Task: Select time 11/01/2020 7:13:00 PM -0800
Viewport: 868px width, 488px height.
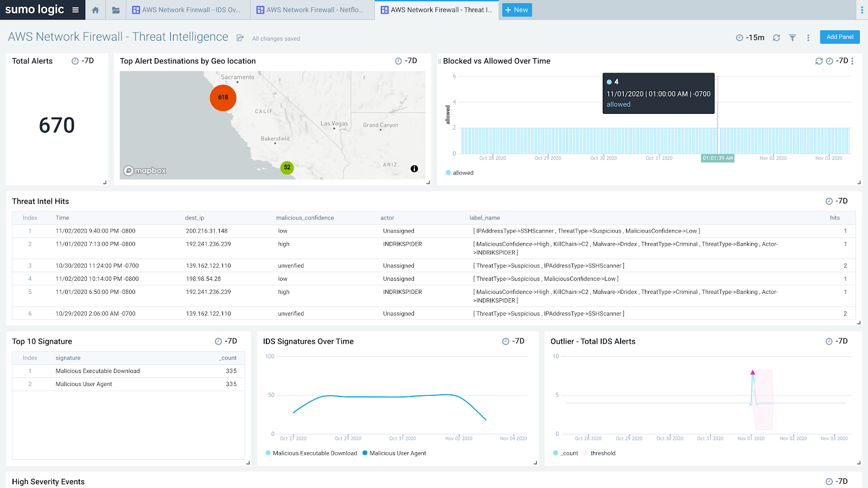Action: coord(95,244)
